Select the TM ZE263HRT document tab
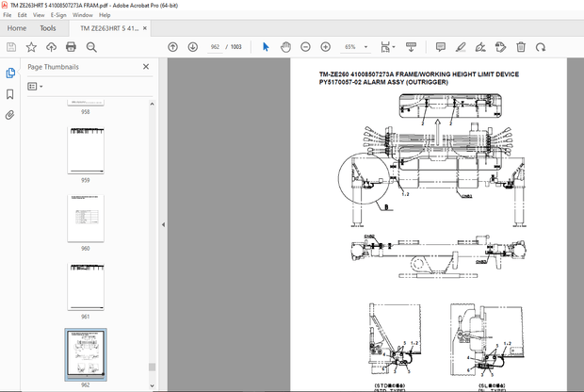The height and width of the screenshot is (392, 584). (109, 28)
